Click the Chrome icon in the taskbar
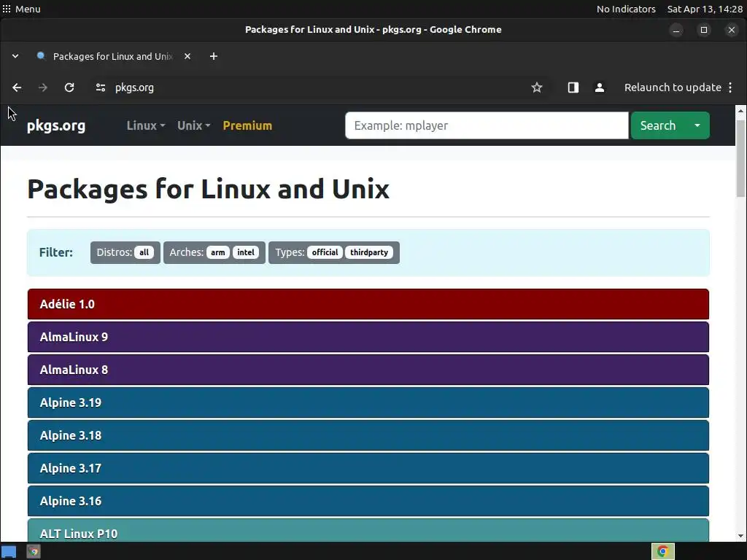 click(x=662, y=551)
